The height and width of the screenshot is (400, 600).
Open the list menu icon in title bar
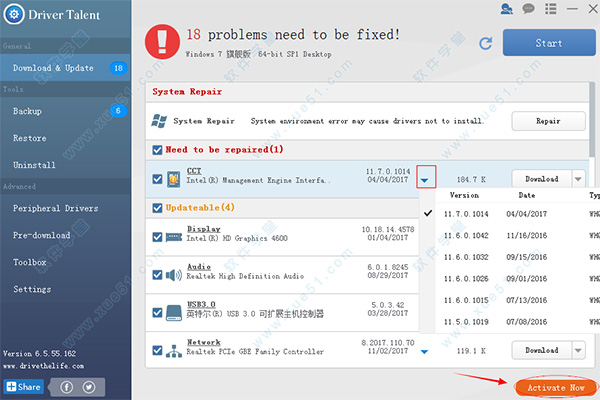click(550, 9)
